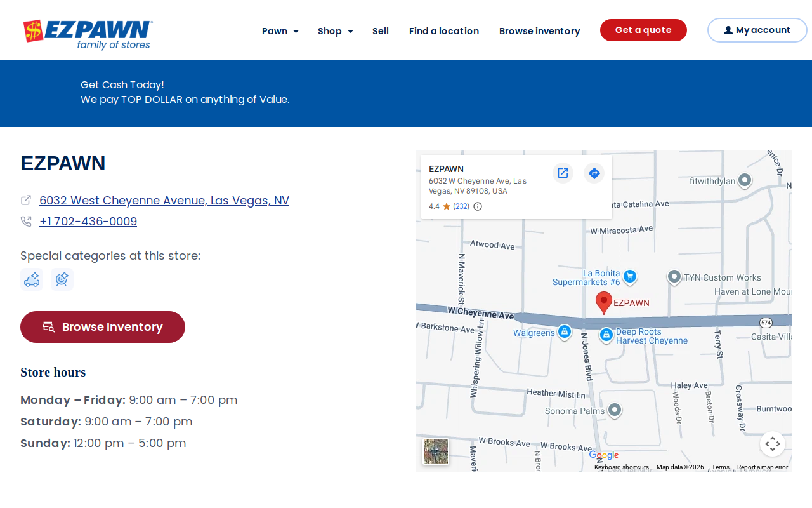Click 'Special categories at this store' label
This screenshot has width=812, height=508.
pyautogui.click(x=110, y=256)
